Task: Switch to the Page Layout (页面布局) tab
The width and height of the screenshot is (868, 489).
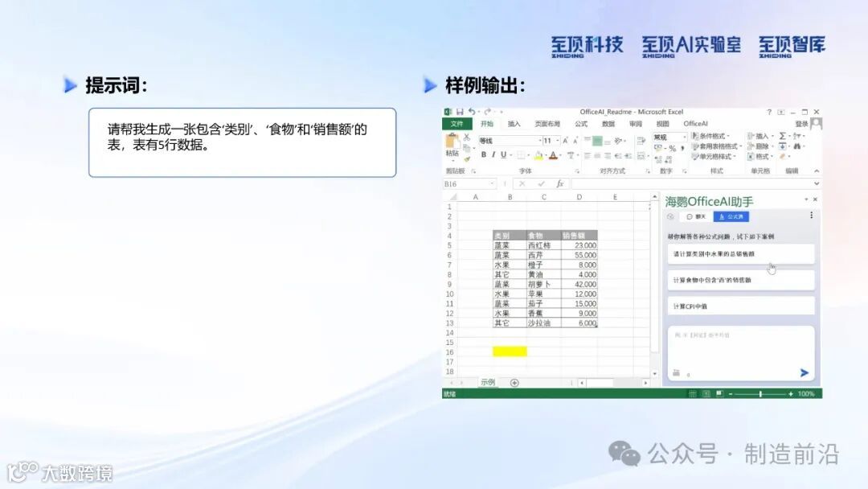Action: coord(547,124)
